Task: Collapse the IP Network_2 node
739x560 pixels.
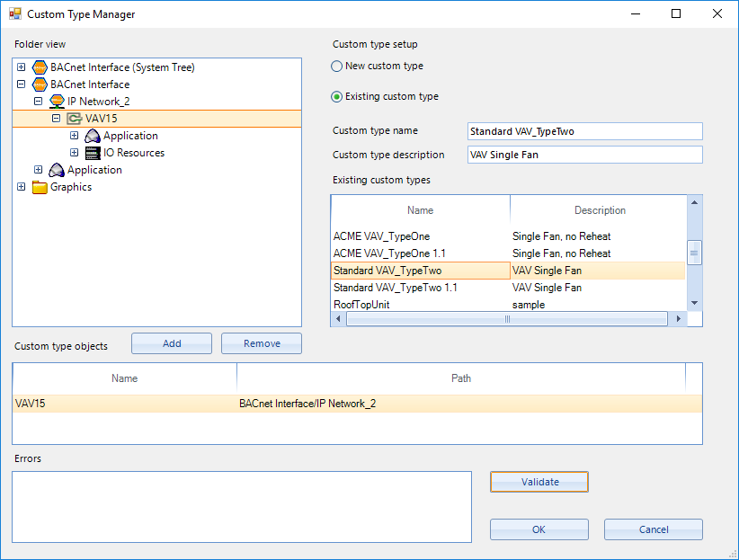Action: 39,102
